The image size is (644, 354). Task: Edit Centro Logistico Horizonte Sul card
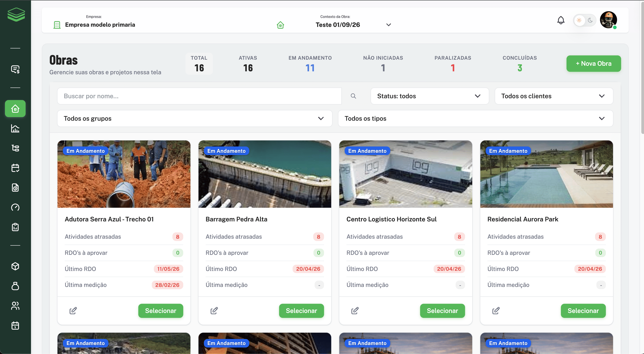click(x=355, y=311)
